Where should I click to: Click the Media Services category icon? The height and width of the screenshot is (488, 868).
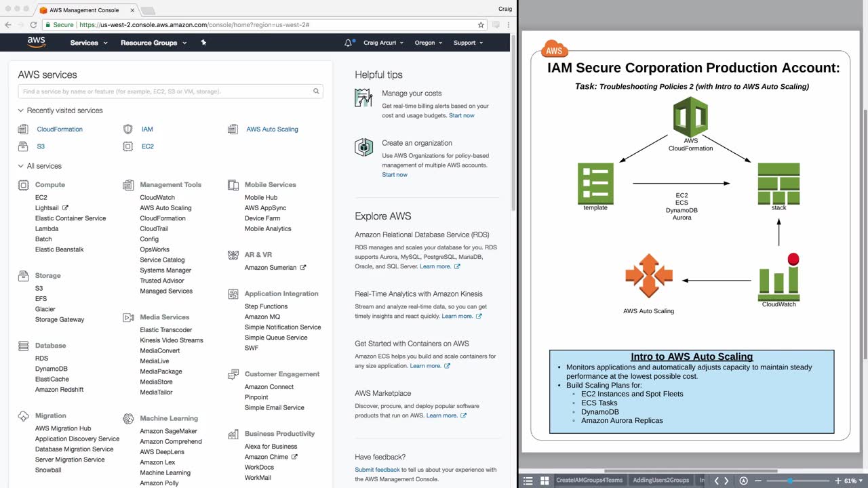(x=128, y=317)
